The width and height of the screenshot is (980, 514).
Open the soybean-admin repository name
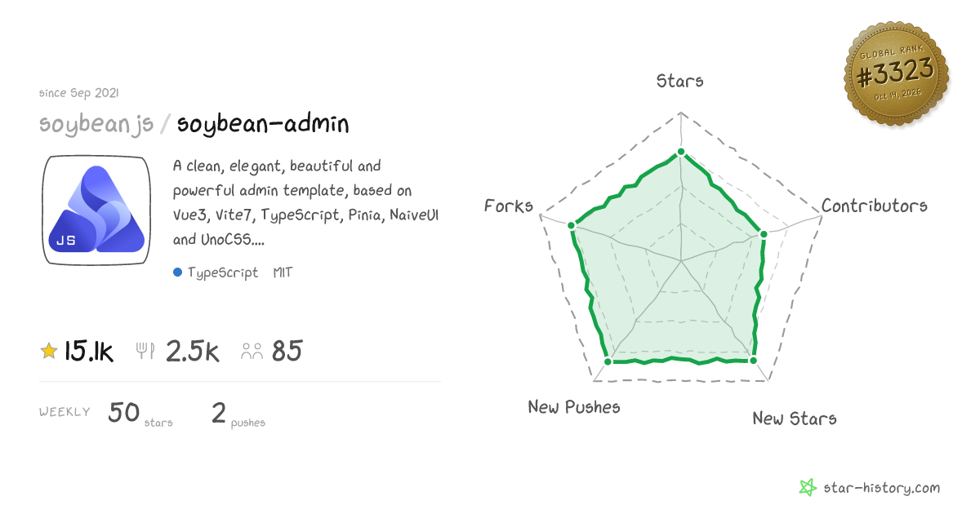(x=263, y=124)
